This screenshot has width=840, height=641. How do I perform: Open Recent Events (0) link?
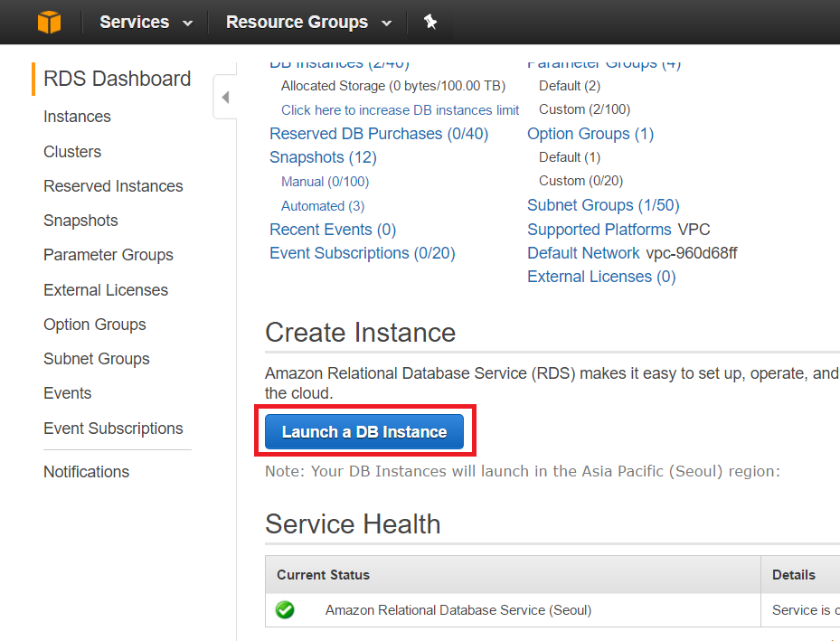(333, 230)
